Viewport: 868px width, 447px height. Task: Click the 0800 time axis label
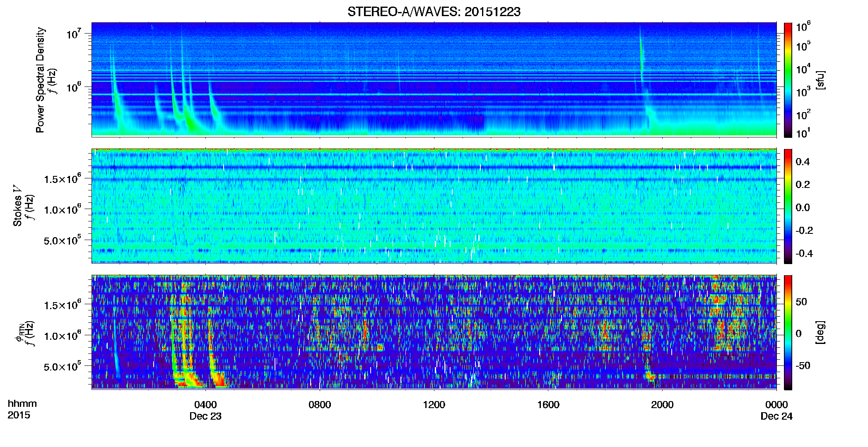pos(320,404)
